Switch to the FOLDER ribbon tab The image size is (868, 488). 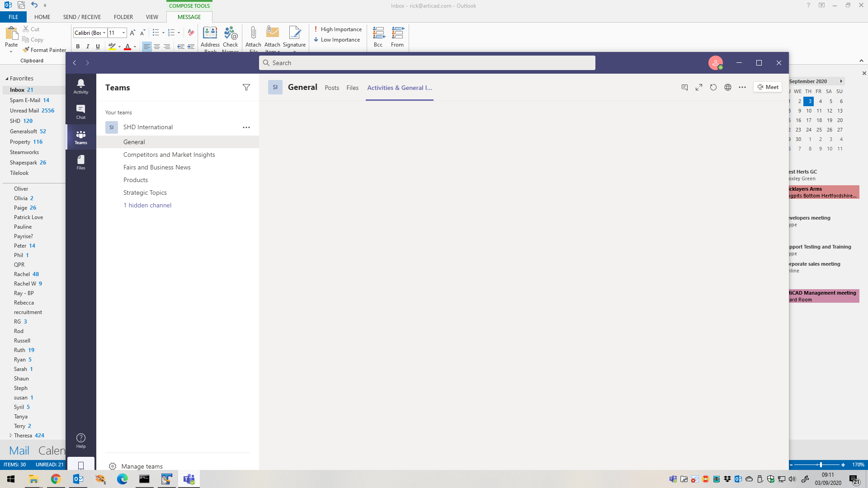click(123, 17)
